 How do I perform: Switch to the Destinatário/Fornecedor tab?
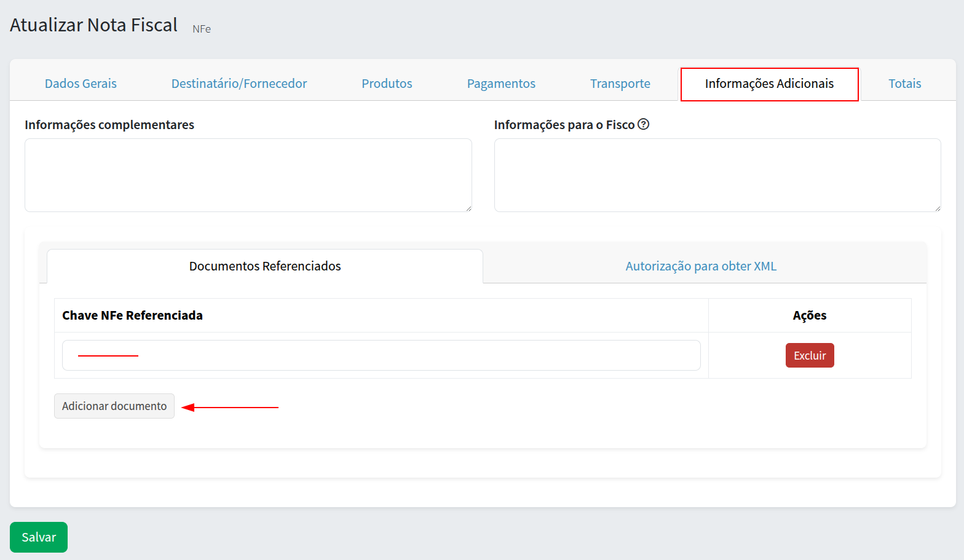239,84
